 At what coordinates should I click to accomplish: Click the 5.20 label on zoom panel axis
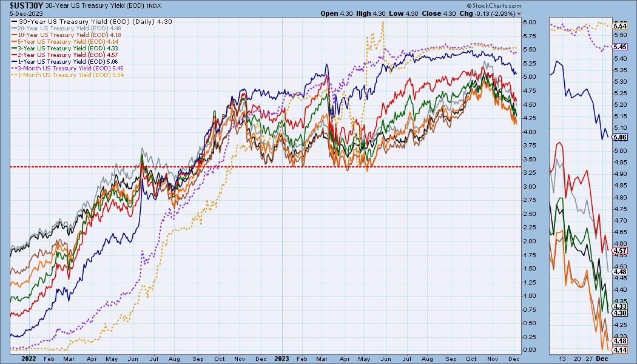point(621,105)
